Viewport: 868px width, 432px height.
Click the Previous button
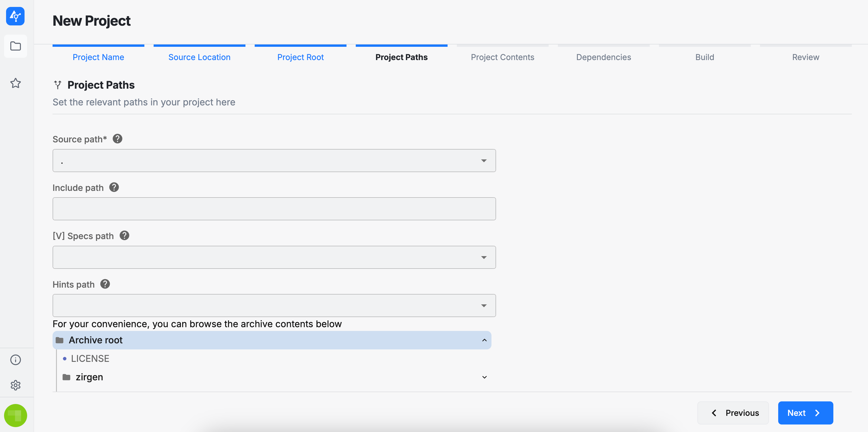coord(733,413)
